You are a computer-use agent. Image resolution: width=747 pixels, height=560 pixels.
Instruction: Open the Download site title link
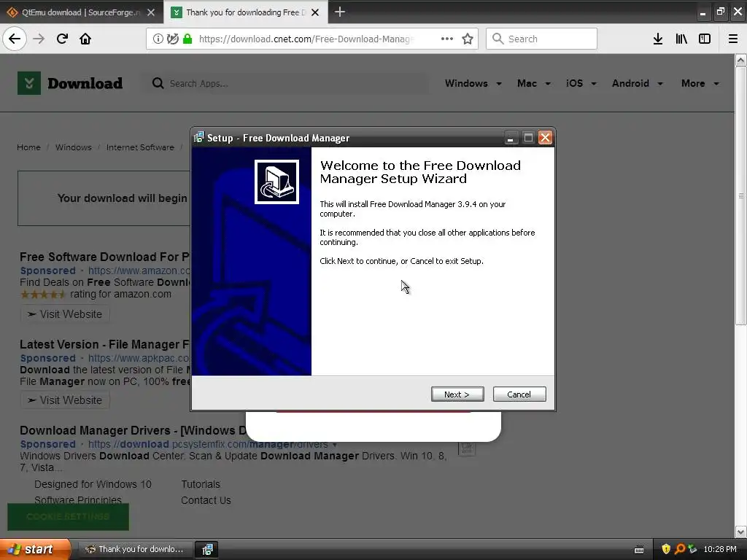85,83
